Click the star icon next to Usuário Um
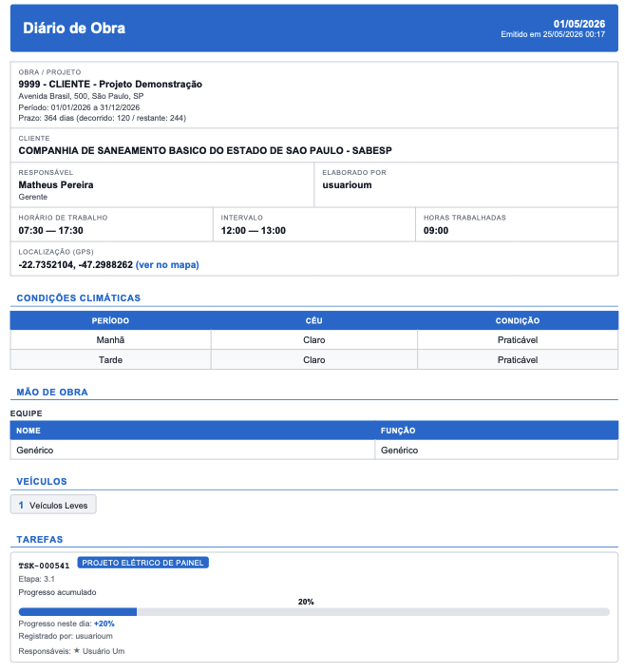Viewport: 625px width, 672px height. click(77, 650)
